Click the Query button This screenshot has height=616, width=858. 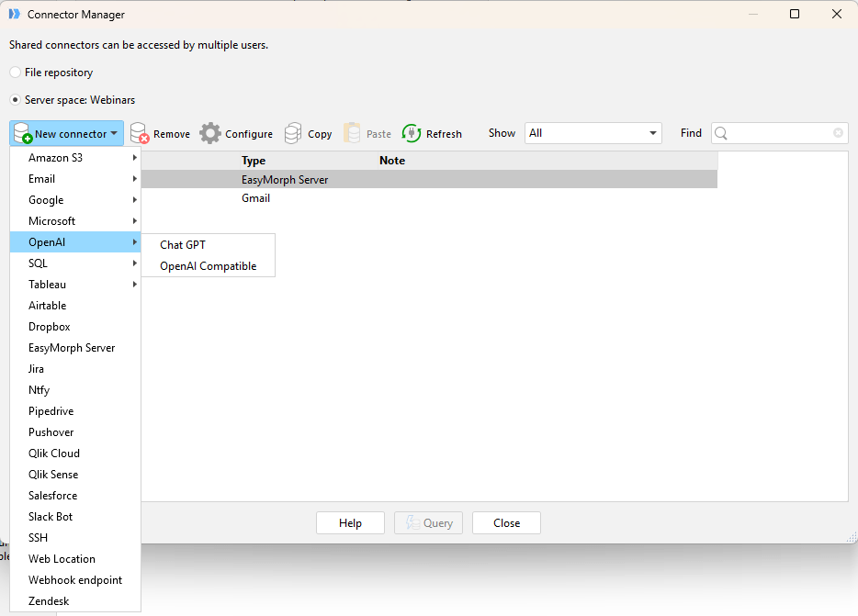428,523
